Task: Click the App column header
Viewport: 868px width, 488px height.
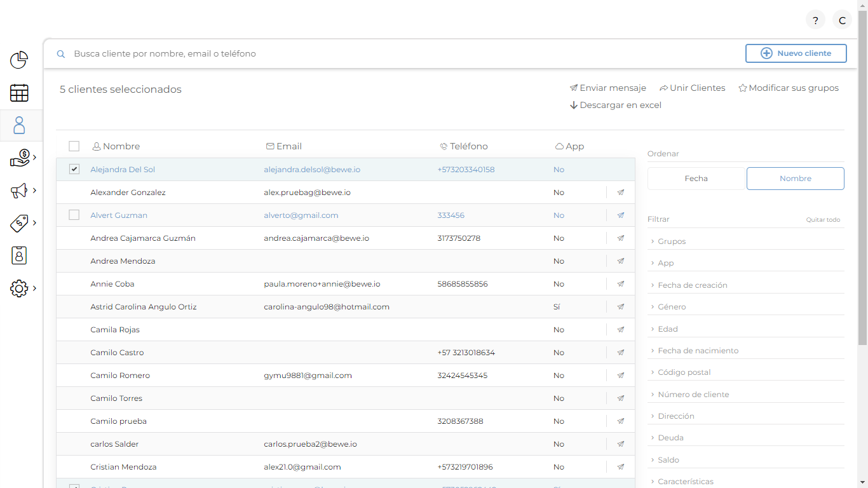Action: pyautogui.click(x=569, y=146)
